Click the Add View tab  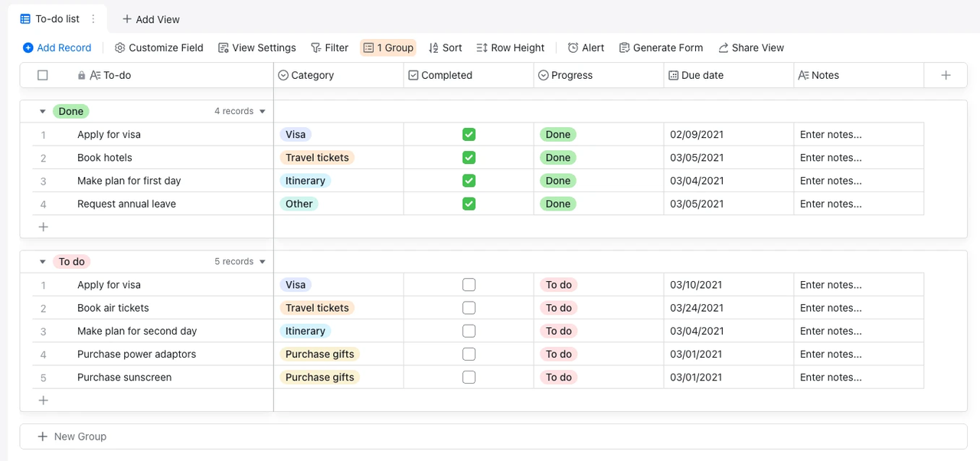click(151, 19)
